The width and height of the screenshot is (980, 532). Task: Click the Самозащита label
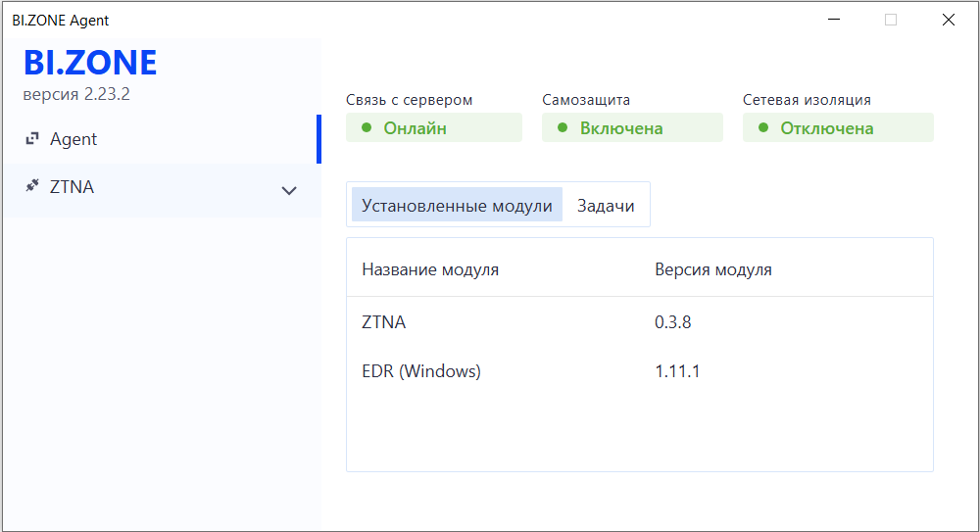586,100
